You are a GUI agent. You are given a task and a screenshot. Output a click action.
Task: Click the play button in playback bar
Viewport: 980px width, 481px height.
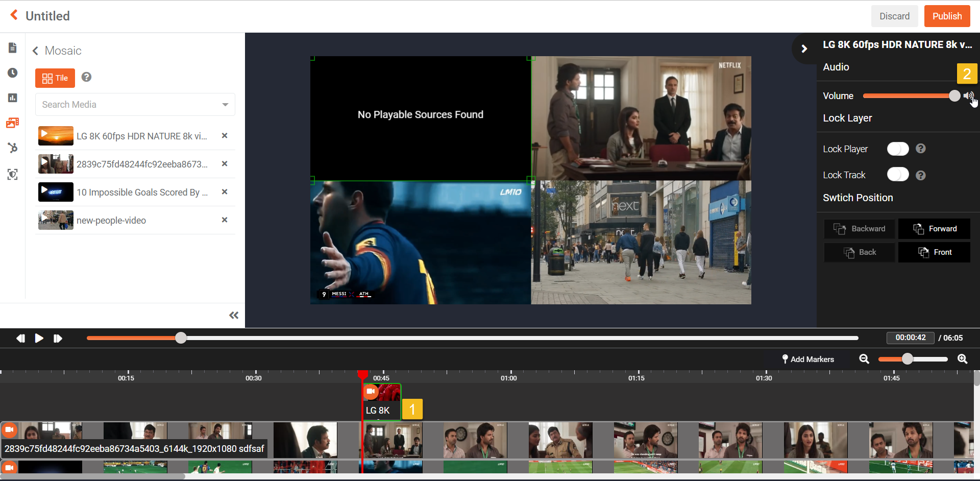(x=39, y=338)
